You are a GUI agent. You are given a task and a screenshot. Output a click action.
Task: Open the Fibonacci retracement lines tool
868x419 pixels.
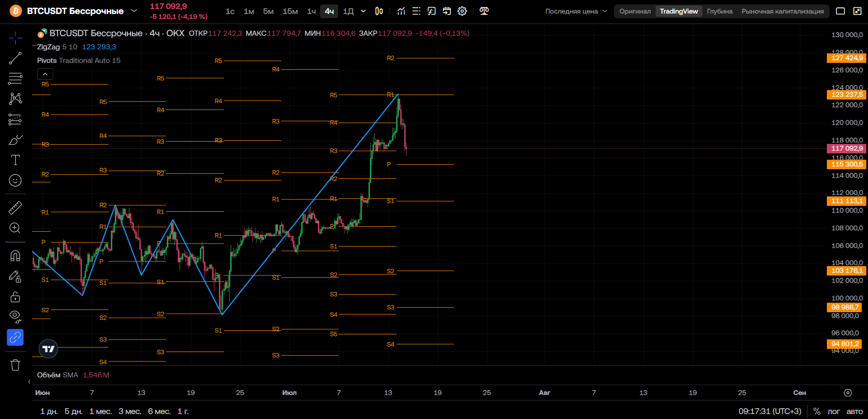[15, 78]
